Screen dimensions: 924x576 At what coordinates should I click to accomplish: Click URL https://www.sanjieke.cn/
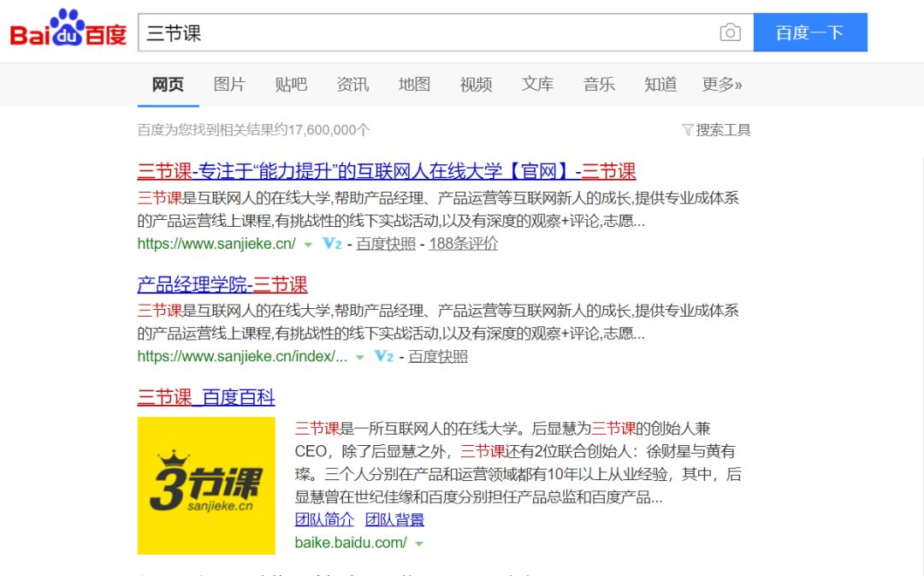pyautogui.click(x=216, y=243)
